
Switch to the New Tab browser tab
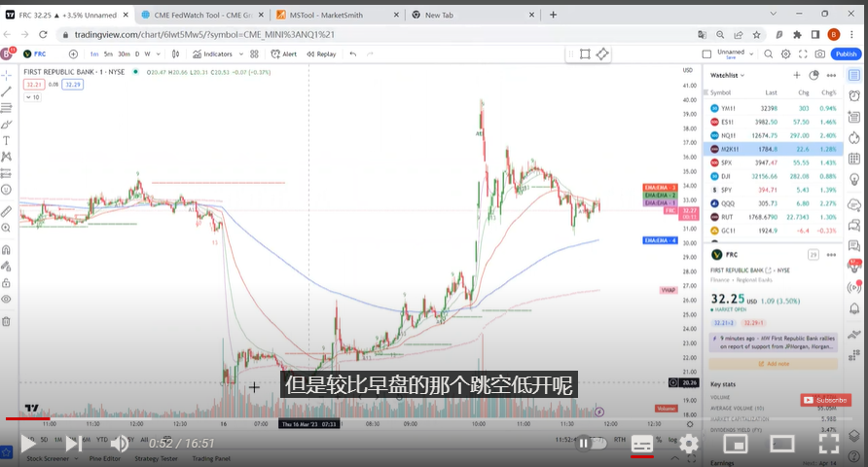[x=473, y=15]
